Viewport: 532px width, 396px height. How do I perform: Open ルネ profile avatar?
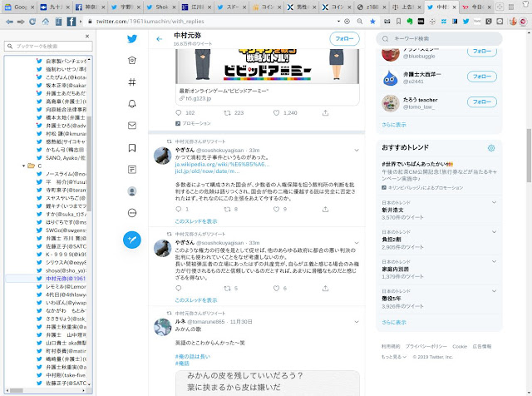pos(163,327)
